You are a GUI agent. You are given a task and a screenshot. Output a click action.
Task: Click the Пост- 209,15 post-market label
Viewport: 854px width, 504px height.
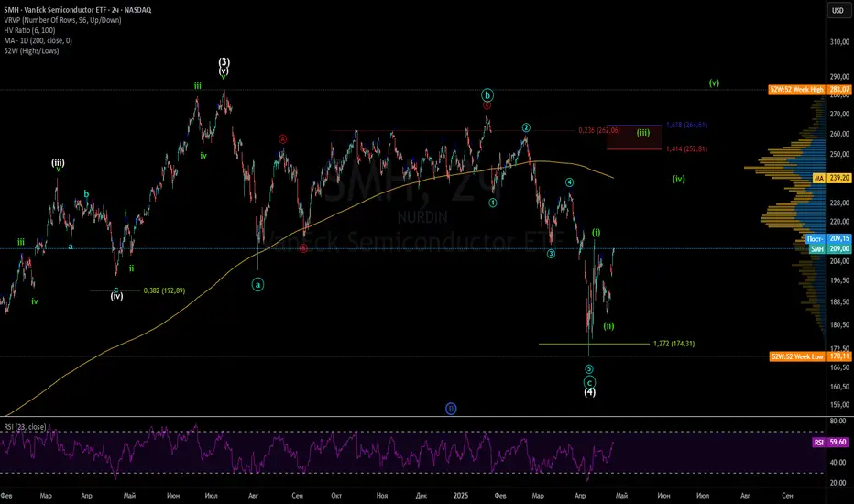point(827,238)
